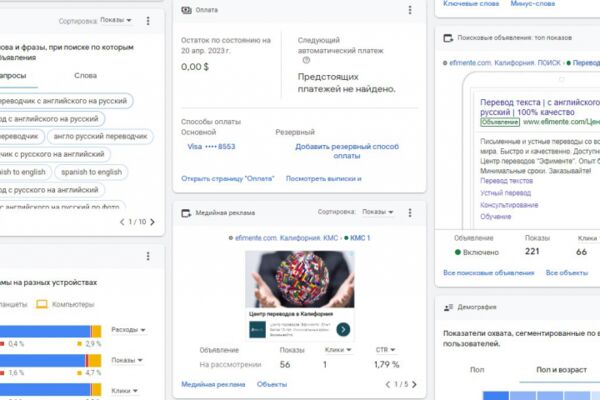Click Посмотреть выписки и link
Screen dimensions: 600x400
point(324,179)
